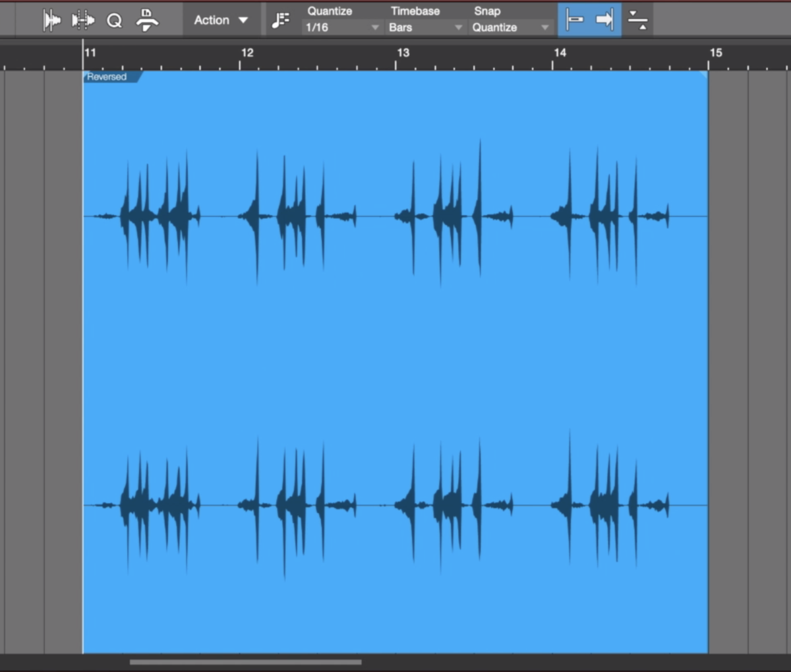Click the quantize panel notes icon
791x672 pixels.
pos(280,20)
